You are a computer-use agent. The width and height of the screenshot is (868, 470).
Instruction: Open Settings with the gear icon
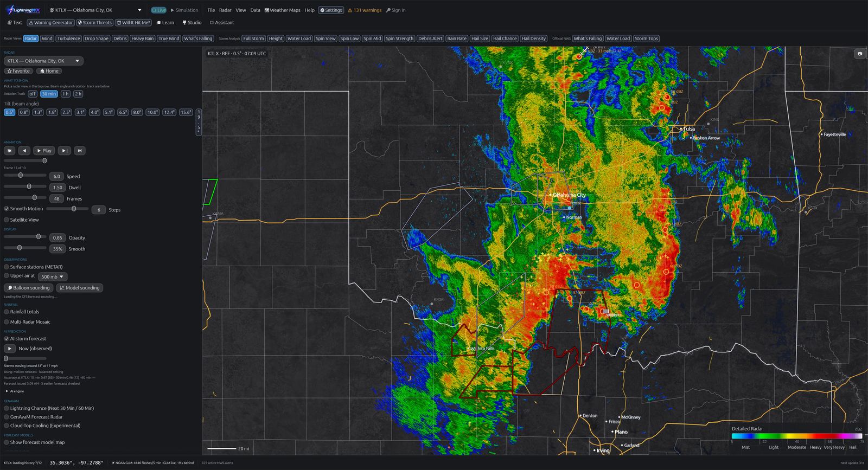(x=331, y=10)
